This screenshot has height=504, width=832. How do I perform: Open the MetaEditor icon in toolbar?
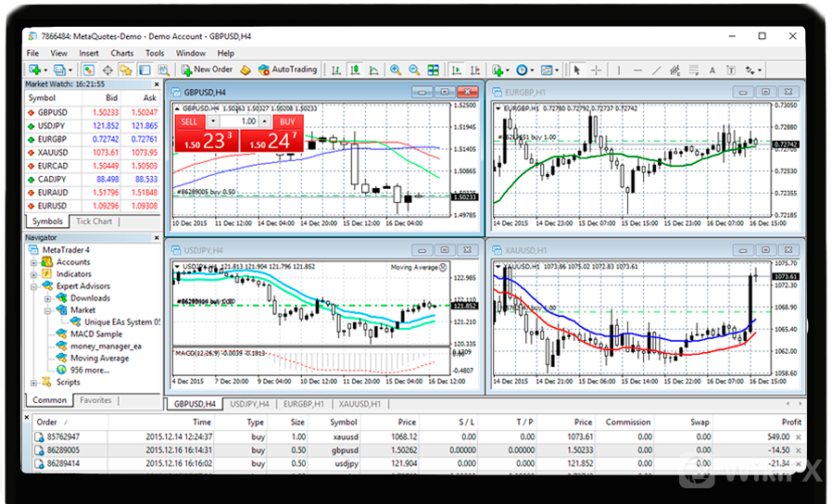coord(246,69)
